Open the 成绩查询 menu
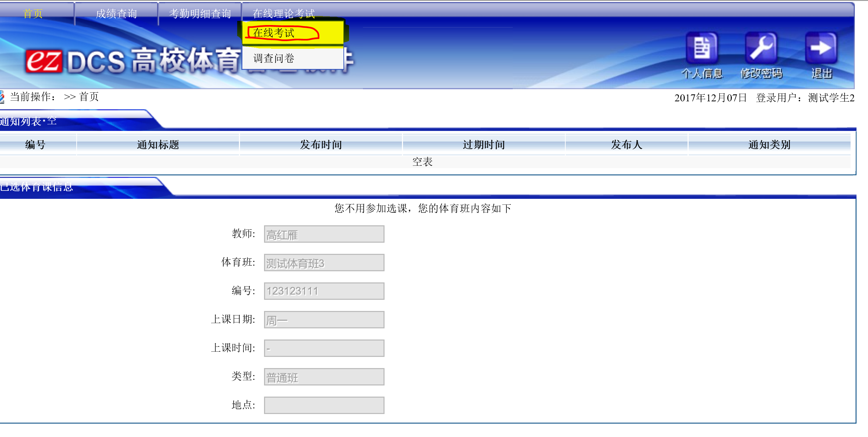This screenshot has width=868, height=437. (116, 14)
